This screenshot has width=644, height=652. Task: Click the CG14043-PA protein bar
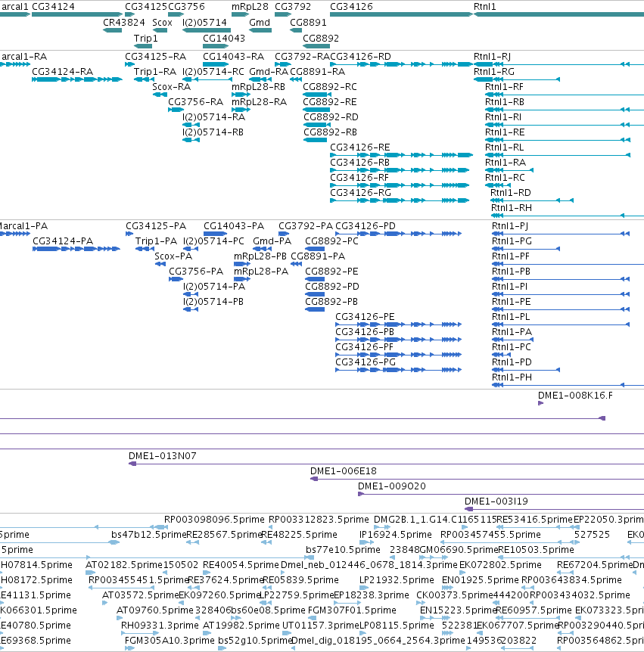point(215,234)
